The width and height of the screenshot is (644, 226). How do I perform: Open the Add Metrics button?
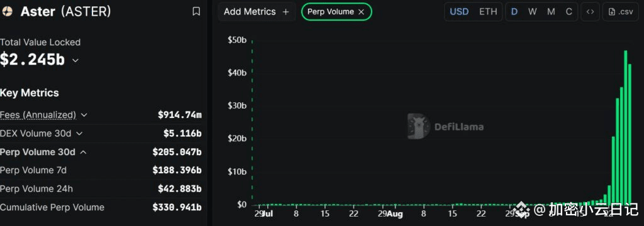click(x=257, y=12)
